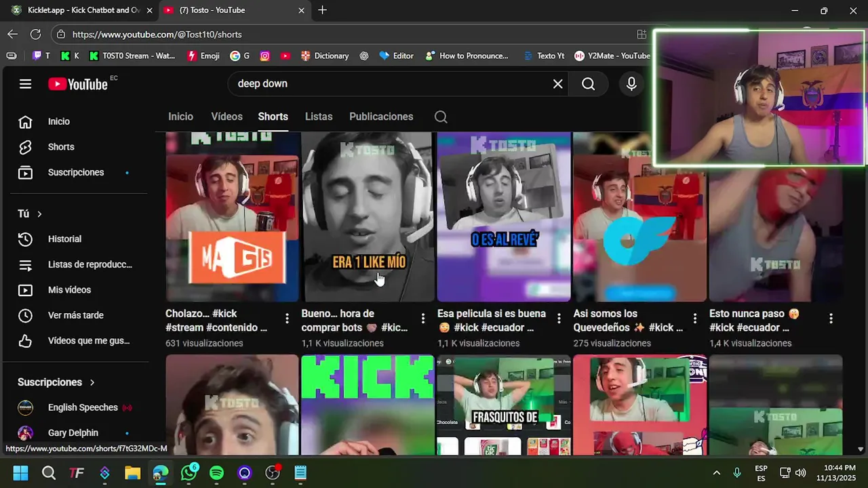Open 'Asi somos los Quevedeños' short title
868x488 pixels.
pos(628,321)
